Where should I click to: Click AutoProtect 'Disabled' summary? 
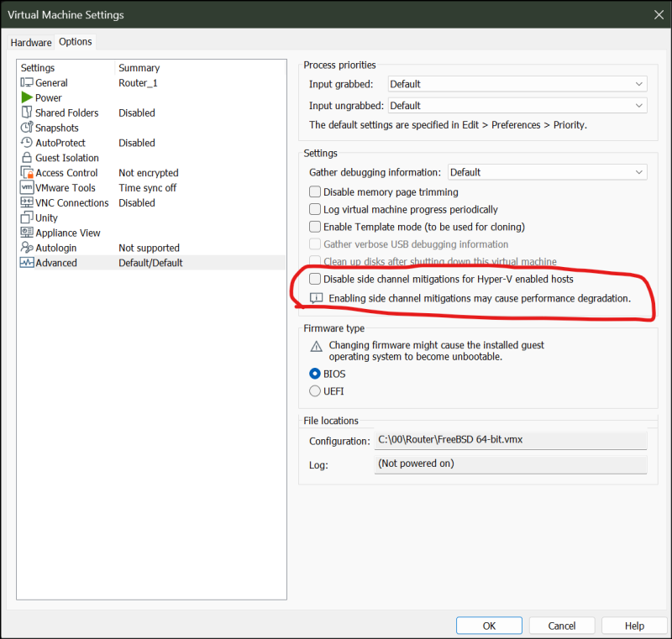pyautogui.click(x=137, y=143)
